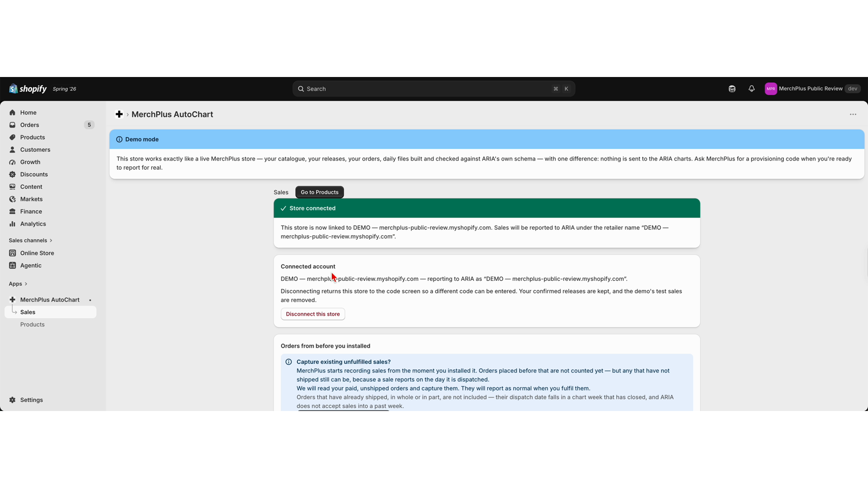This screenshot has height=488, width=868.
Task: Open the three-dot page actions menu
Action: [x=853, y=114]
